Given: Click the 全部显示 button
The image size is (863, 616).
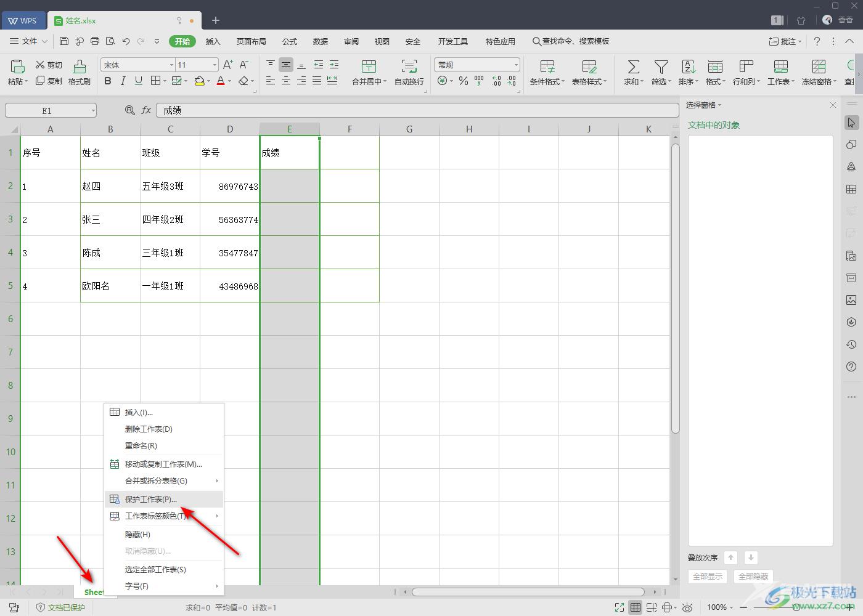Looking at the screenshot, I should coord(708,577).
